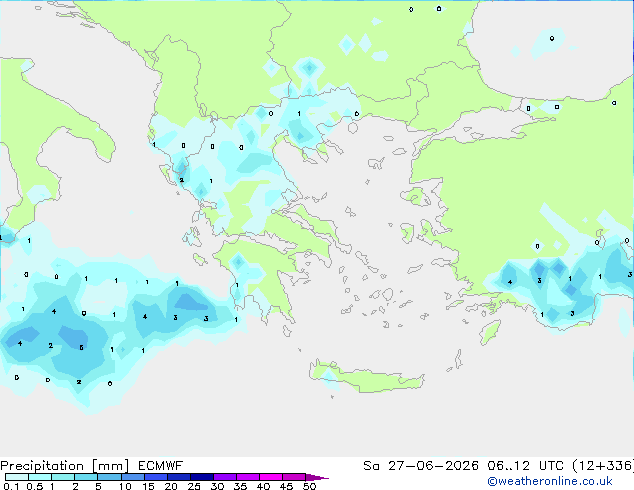Screen dimensions: 634x490
Task: Click the '40' legend scale label
Action: [263, 486]
